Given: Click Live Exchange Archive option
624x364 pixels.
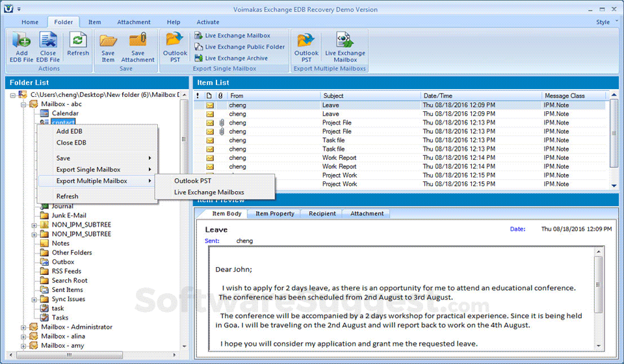Looking at the screenshot, I should point(231,58).
